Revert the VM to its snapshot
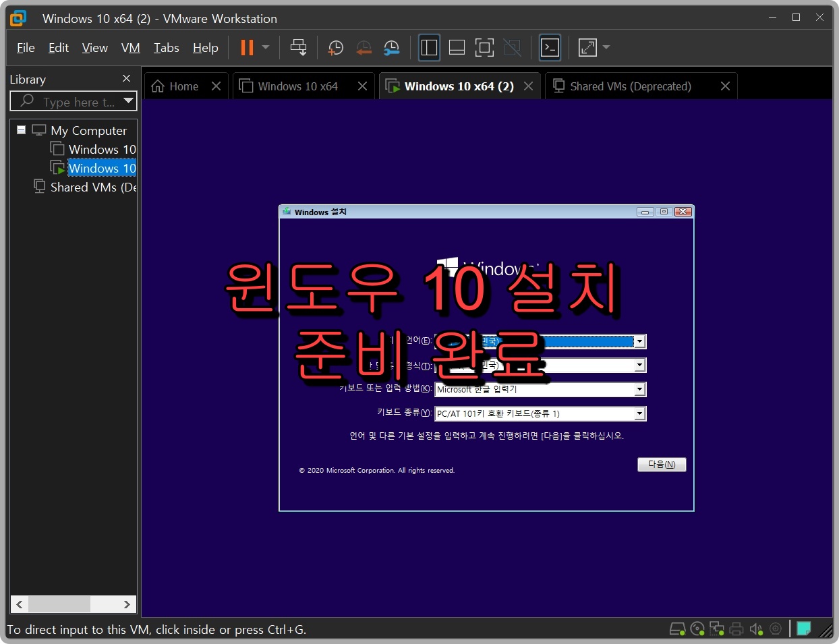 [x=364, y=47]
